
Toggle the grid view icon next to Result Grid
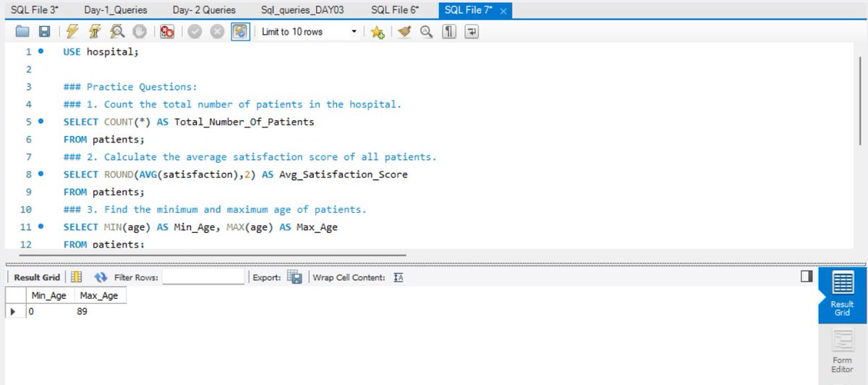coord(77,277)
